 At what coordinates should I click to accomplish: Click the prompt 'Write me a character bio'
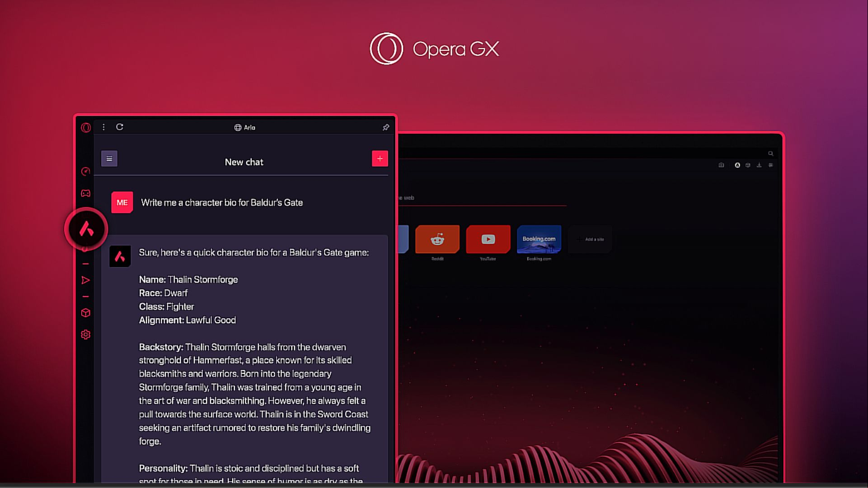click(222, 203)
